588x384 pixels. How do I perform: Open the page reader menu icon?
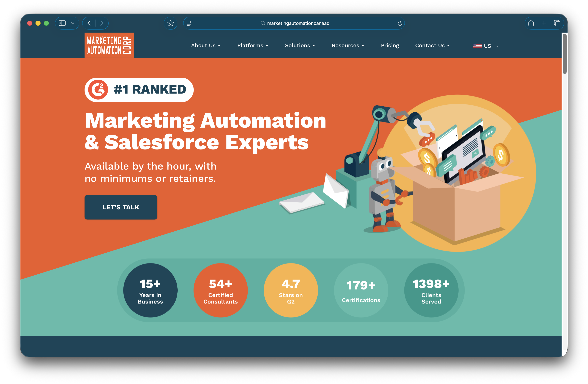click(x=189, y=23)
